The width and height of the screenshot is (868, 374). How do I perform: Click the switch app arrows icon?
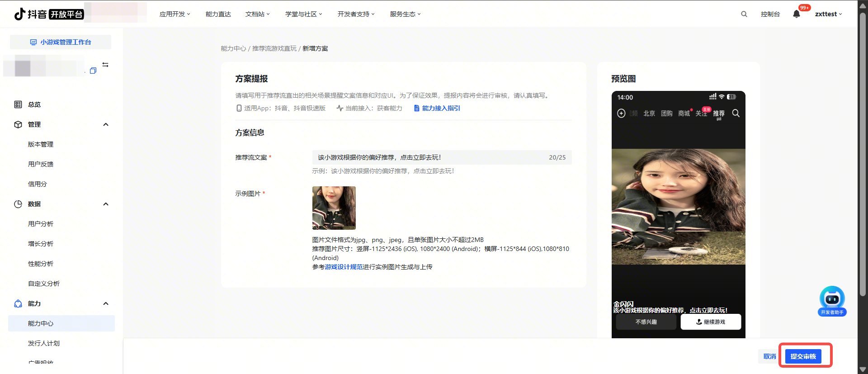tap(105, 65)
